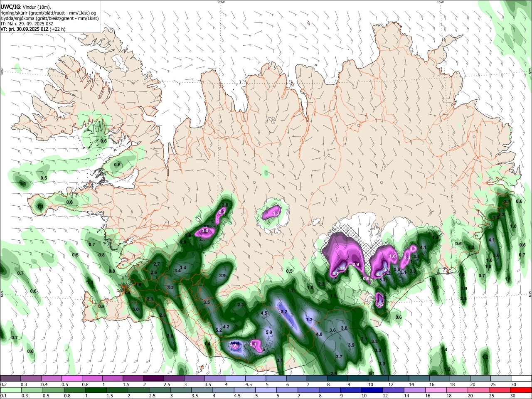Viewport: 532px width, 399px height.
Task: Click the 4.6 value in the purple snow area
Action: [x=342, y=268]
